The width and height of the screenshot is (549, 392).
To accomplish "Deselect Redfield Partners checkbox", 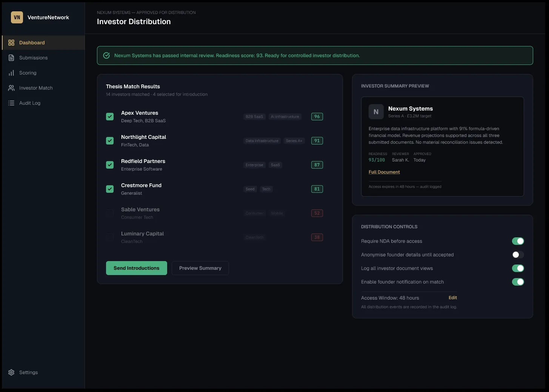I will pos(110,165).
